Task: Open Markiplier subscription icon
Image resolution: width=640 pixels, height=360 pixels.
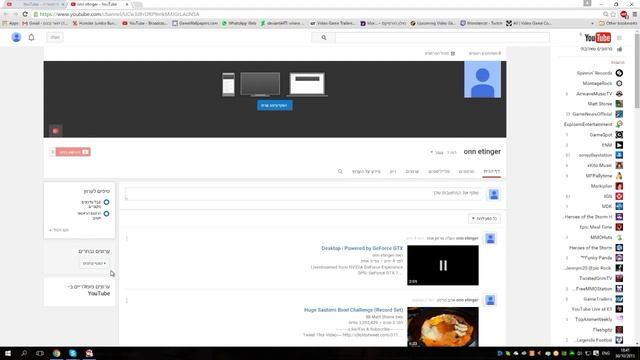Action: click(x=619, y=186)
